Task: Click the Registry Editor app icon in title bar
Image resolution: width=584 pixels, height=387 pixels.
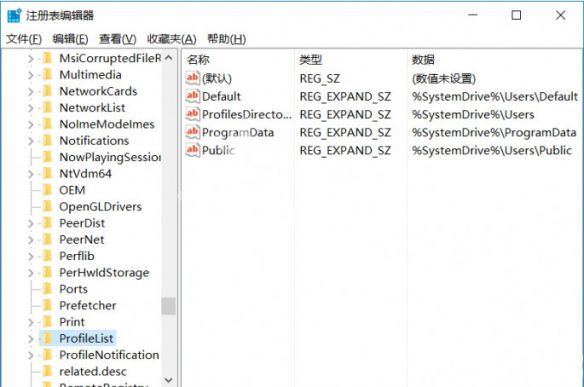Action: coord(14,15)
